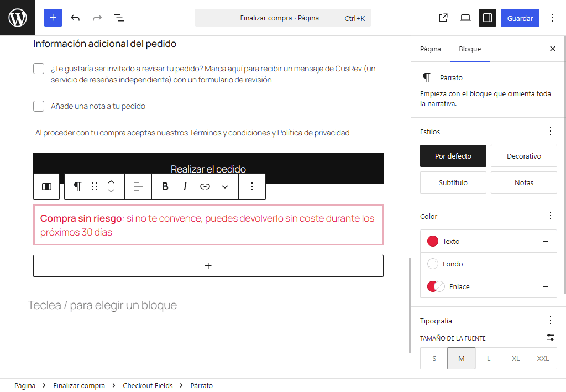Toggle the block inserter plus button
This screenshot has width=566, height=392.
[x=53, y=18]
